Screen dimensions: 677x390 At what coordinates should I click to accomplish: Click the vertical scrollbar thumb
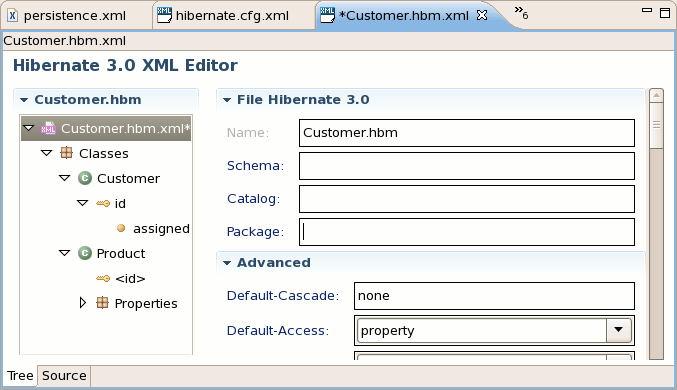(656, 125)
